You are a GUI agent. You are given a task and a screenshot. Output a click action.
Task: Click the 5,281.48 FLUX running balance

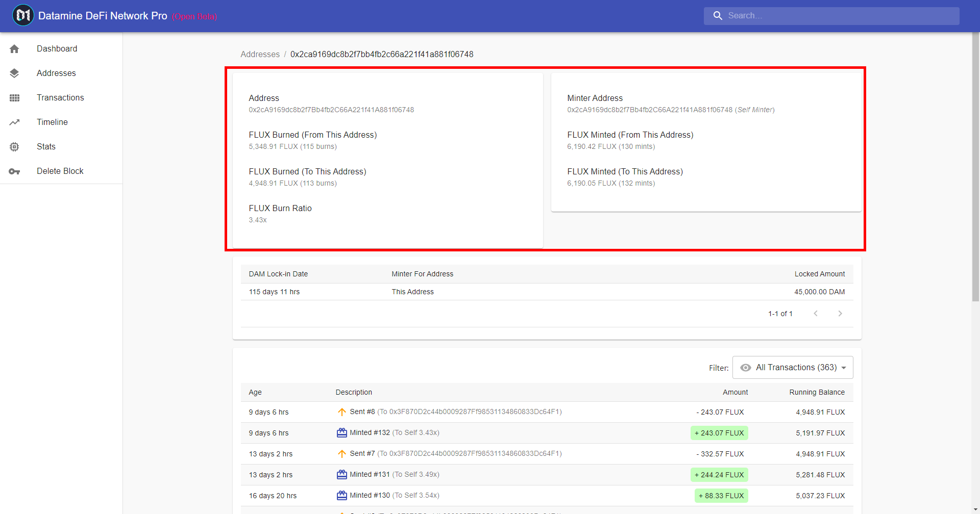click(x=820, y=475)
